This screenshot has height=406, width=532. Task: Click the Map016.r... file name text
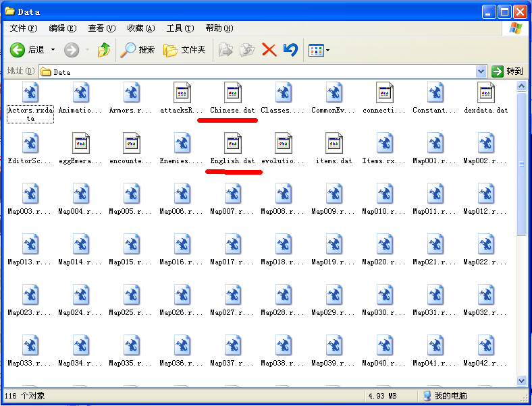(x=181, y=262)
